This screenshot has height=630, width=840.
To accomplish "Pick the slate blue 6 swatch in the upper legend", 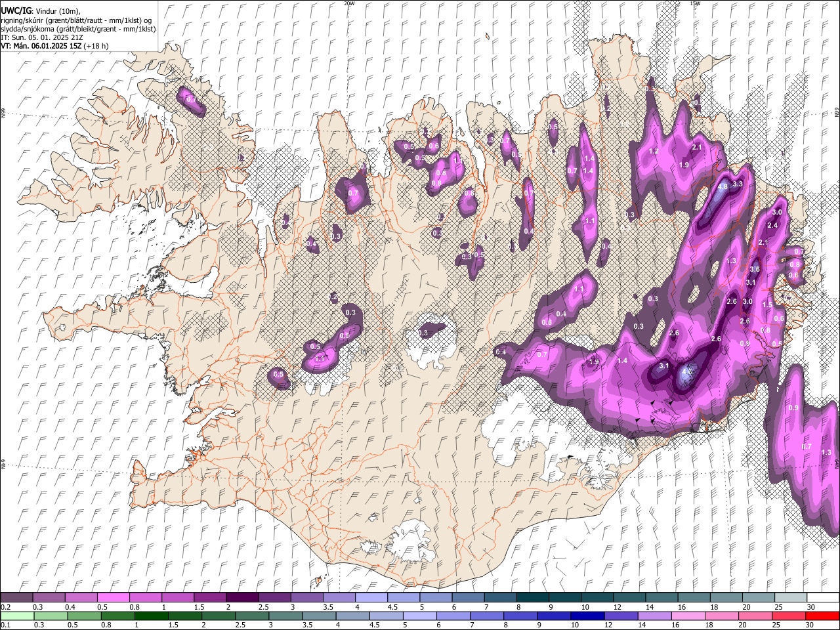I will coord(468,597).
